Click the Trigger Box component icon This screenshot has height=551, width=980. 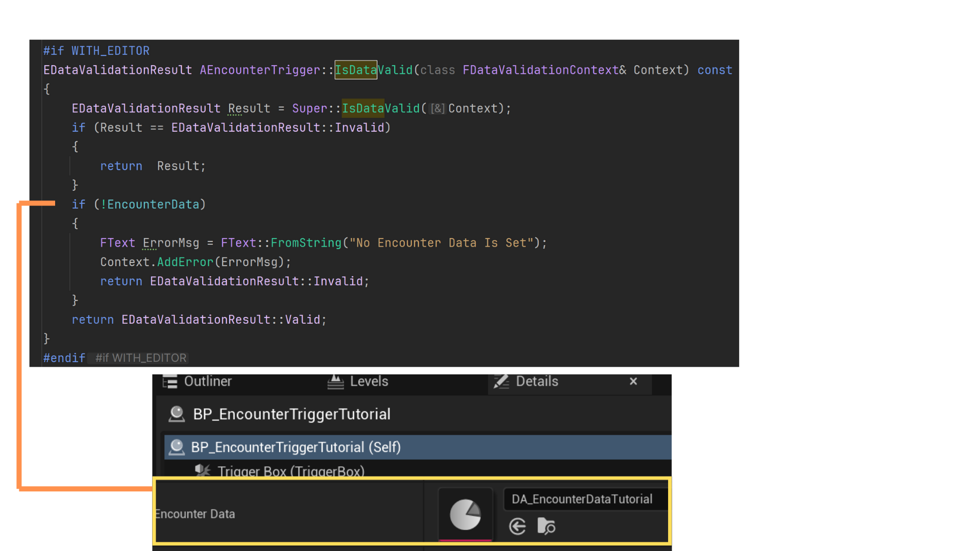click(203, 470)
